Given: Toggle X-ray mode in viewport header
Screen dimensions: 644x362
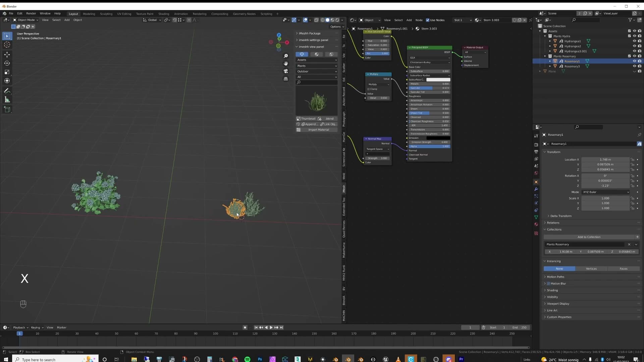Looking at the screenshot, I should [x=316, y=20].
